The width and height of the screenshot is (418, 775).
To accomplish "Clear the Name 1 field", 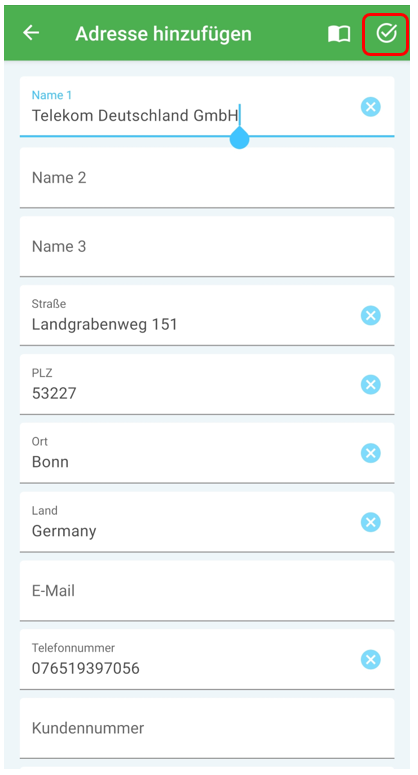I will [x=371, y=107].
